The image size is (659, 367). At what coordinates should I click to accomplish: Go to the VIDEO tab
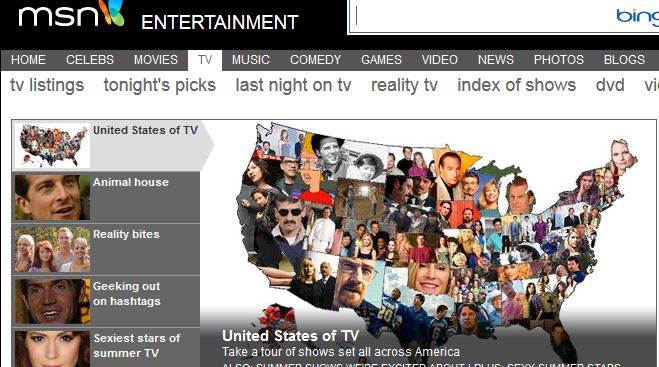click(440, 60)
